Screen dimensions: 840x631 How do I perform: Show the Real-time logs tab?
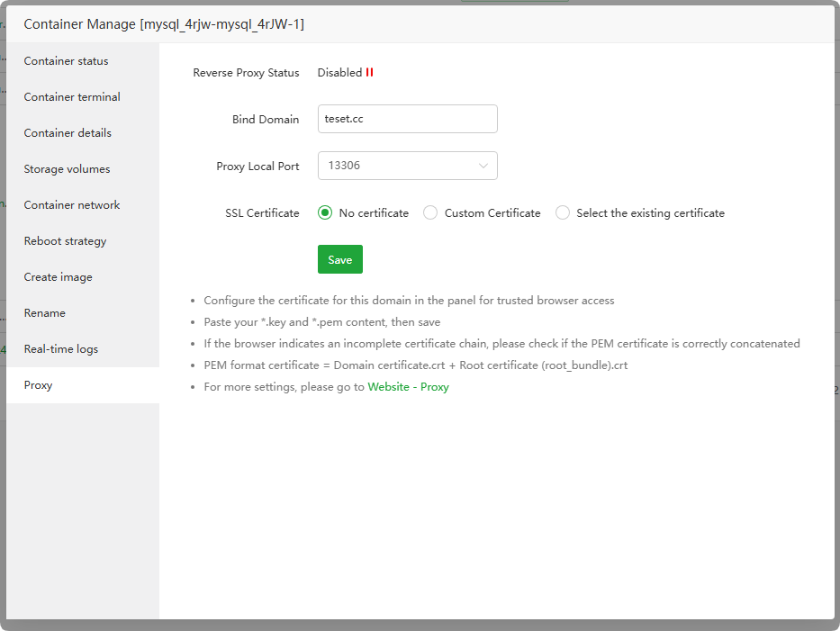(61, 349)
